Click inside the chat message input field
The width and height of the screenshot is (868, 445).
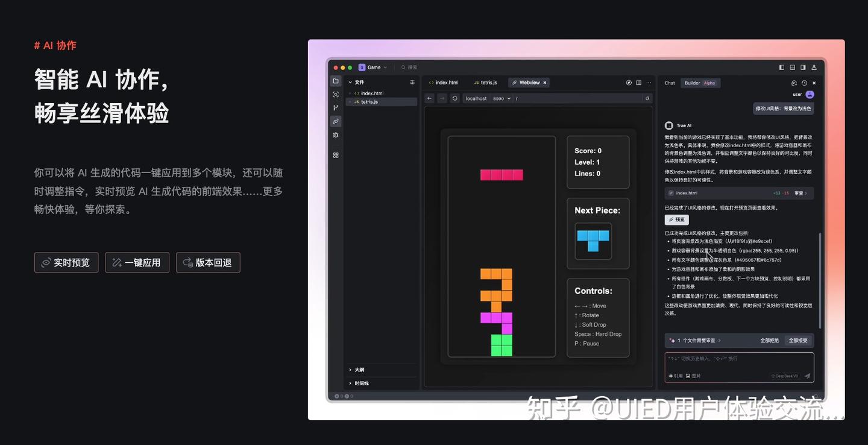(x=739, y=359)
